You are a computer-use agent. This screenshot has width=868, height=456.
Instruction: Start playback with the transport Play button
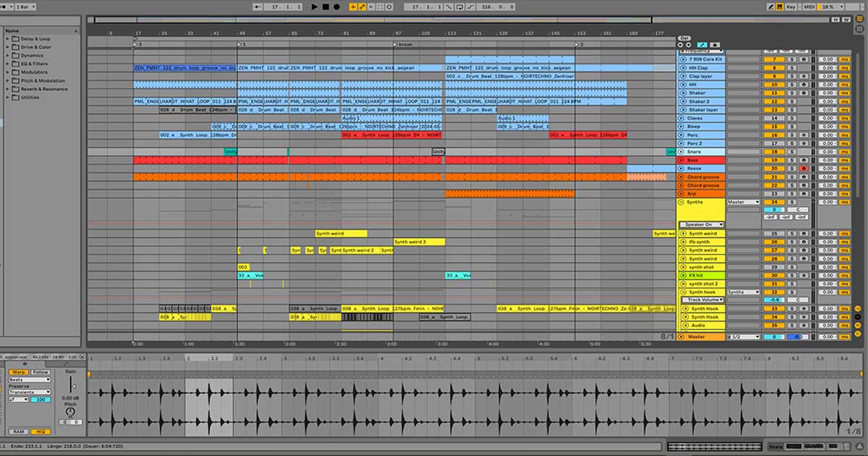(315, 7)
